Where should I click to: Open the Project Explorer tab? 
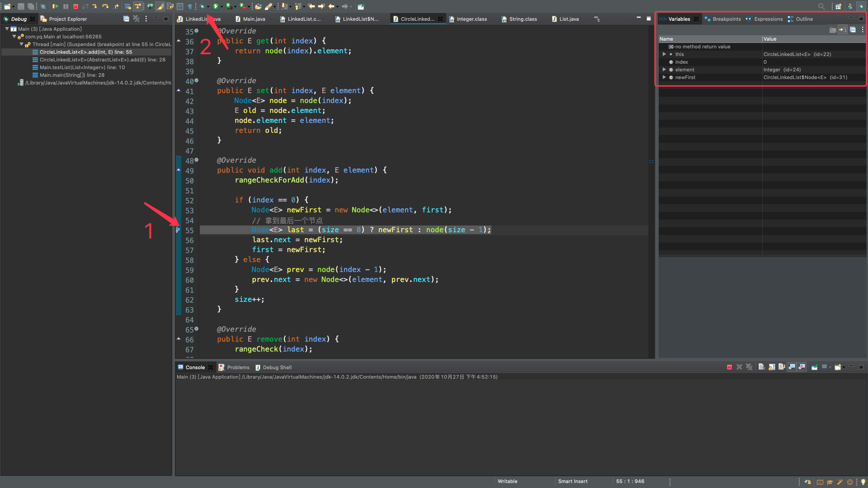point(63,19)
